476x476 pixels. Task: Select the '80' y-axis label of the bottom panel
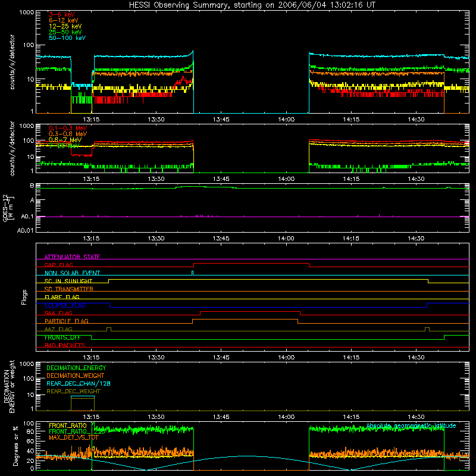(x=30, y=431)
